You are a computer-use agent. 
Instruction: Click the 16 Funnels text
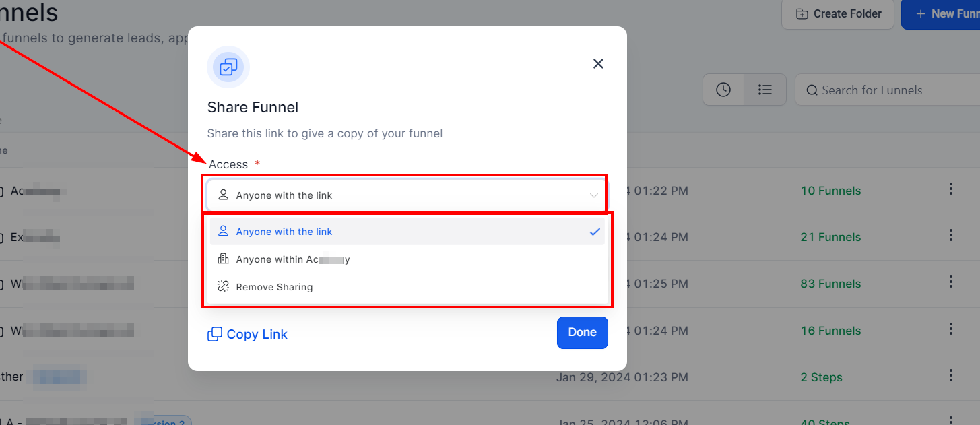click(830, 331)
